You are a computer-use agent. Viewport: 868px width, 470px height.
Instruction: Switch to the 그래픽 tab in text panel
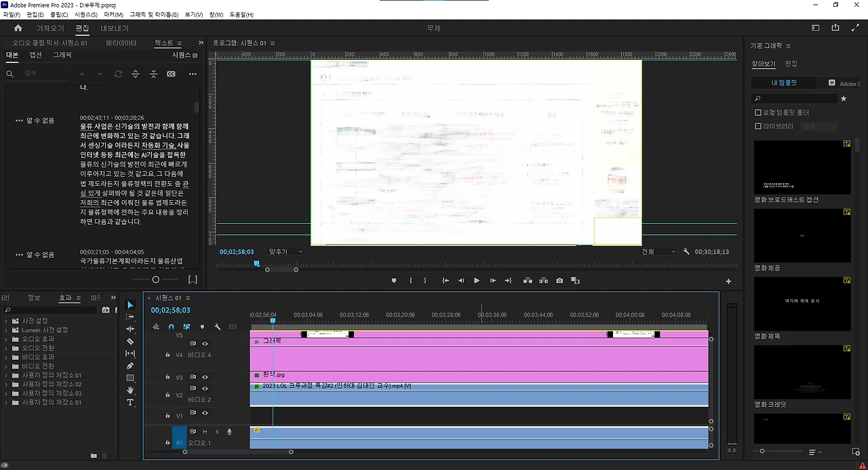pos(62,55)
